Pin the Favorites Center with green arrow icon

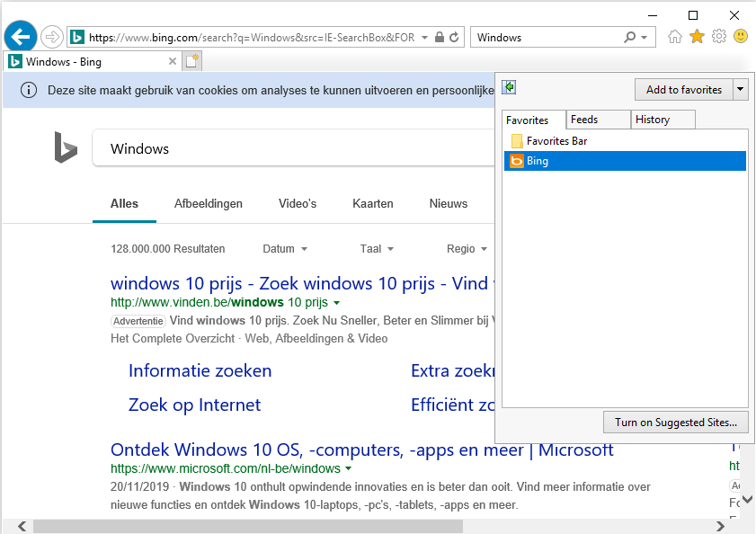click(x=509, y=87)
